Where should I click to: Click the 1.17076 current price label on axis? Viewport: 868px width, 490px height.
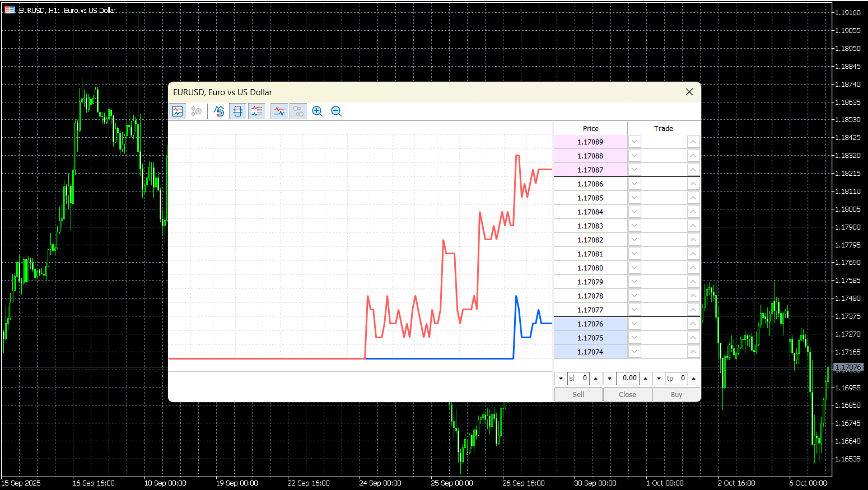pyautogui.click(x=848, y=367)
